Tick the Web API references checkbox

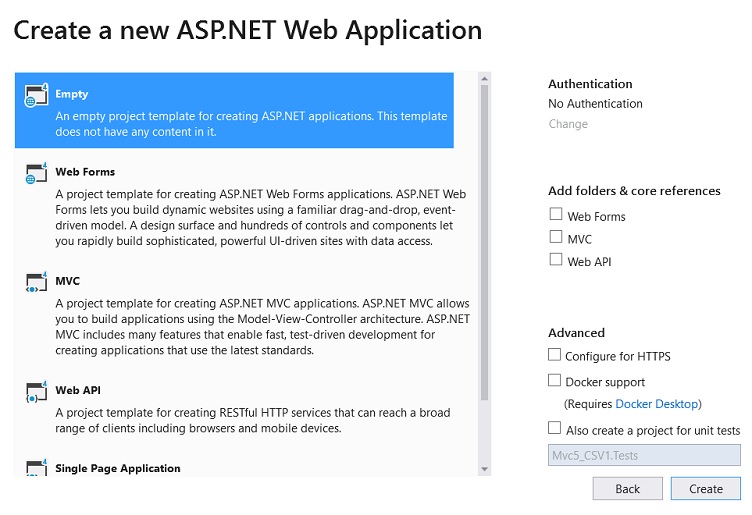(556, 259)
